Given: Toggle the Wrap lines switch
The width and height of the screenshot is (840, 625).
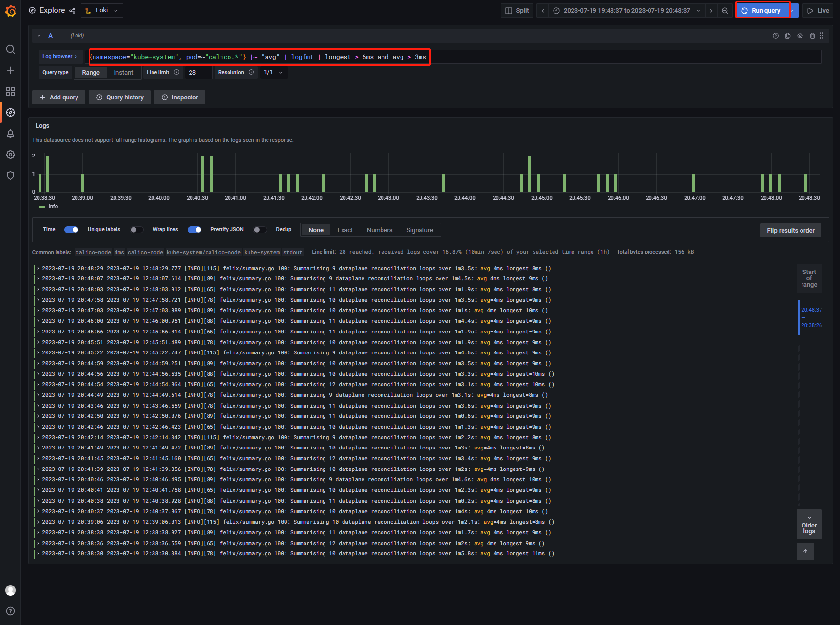Looking at the screenshot, I should pyautogui.click(x=194, y=230).
